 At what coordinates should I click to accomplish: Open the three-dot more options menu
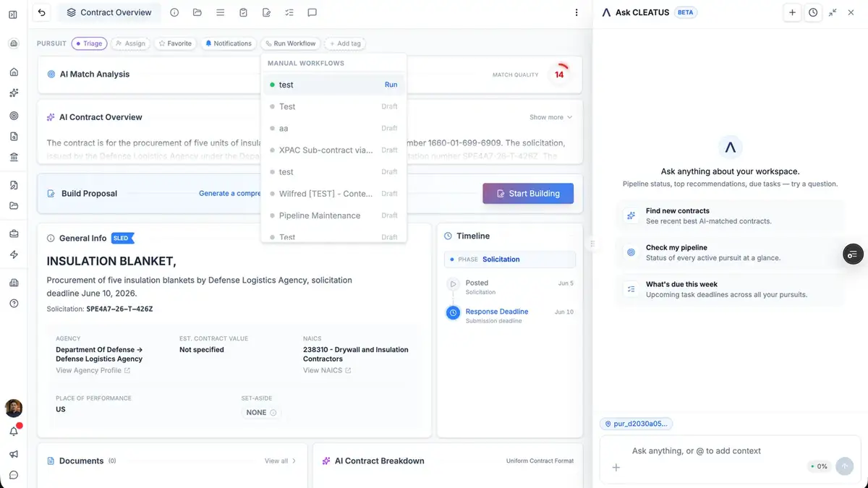click(576, 12)
